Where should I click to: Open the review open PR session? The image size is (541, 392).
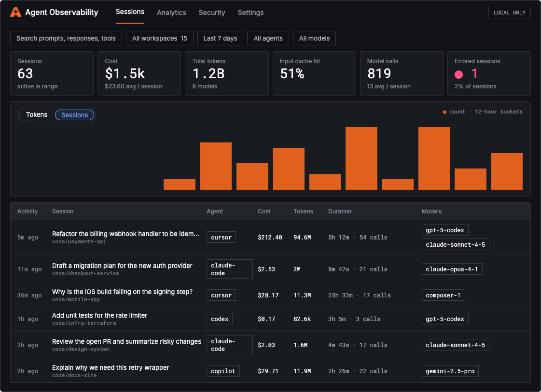click(x=270, y=345)
